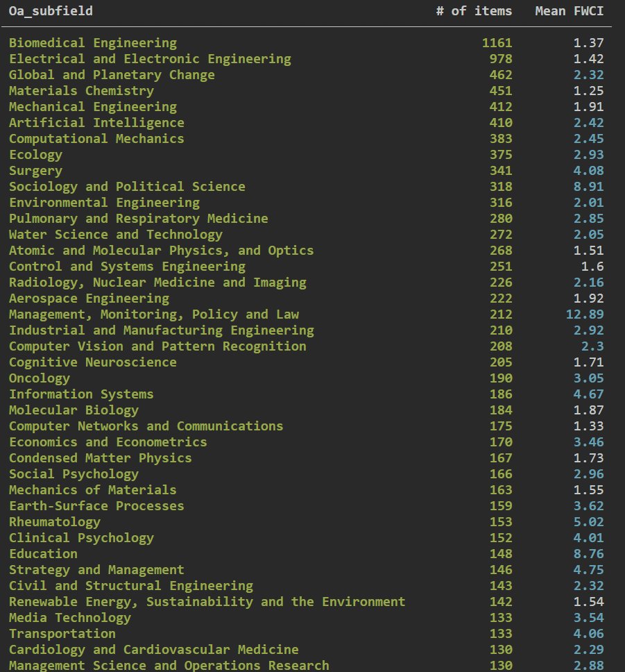Select Electrical and Electronic Engineering subfield
Image resolution: width=625 pixels, height=672 pixels.
pos(150,59)
